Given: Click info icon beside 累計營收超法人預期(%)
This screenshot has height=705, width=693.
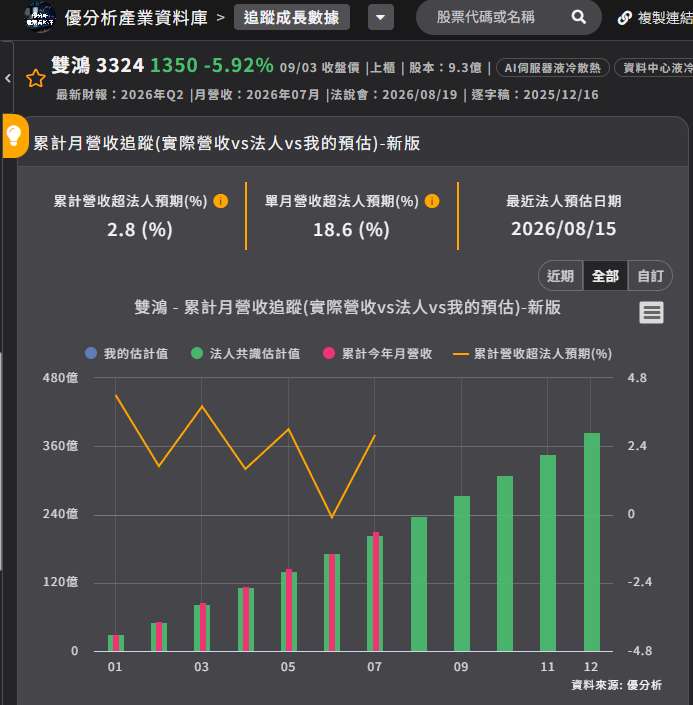Looking at the screenshot, I should tap(220, 201).
